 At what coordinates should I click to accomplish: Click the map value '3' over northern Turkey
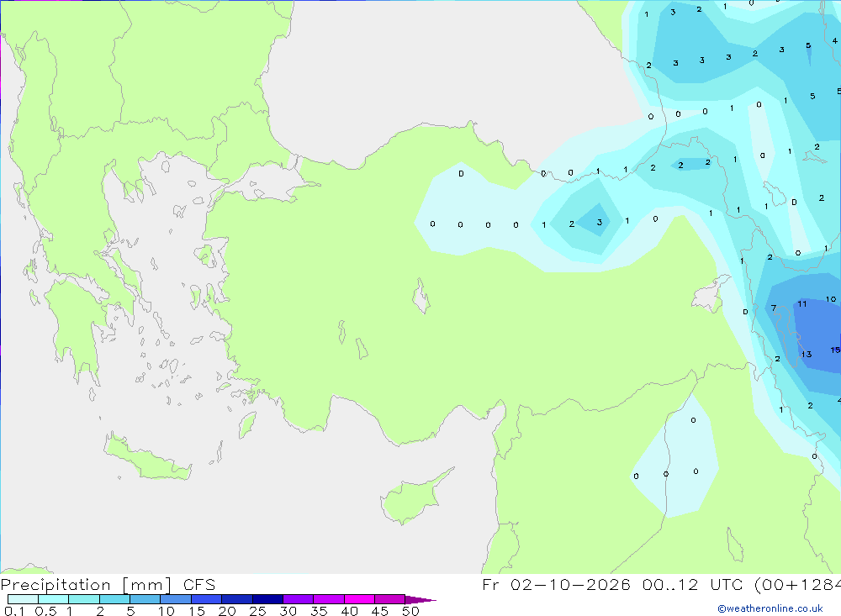pos(599,222)
